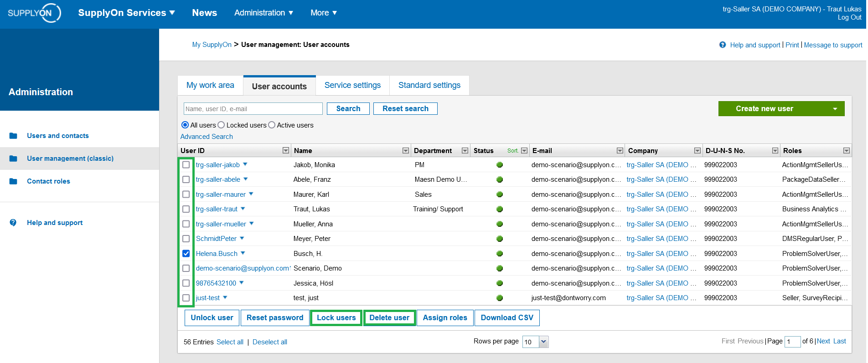Viewport: 868px width, 363px height.
Task: Expand the trg-saller-jakob user action arrow
Action: 245,164
